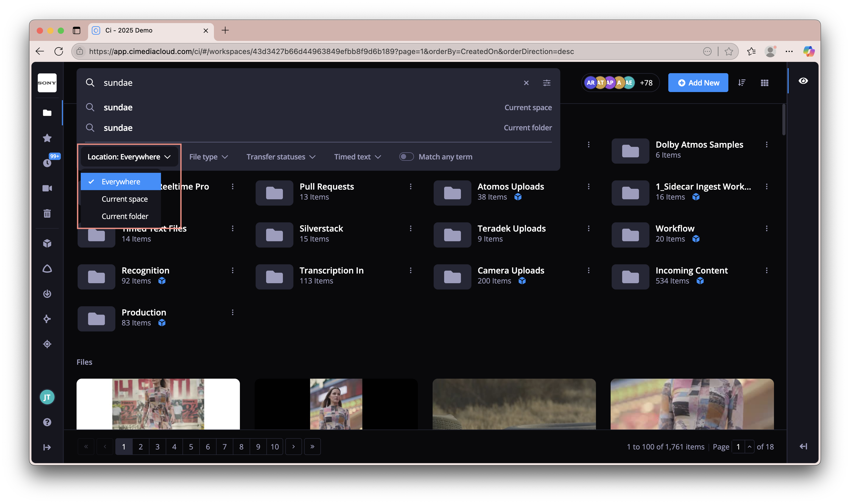Expand Transfer statuses dropdown
Viewport: 850px width, 504px height.
[281, 157]
